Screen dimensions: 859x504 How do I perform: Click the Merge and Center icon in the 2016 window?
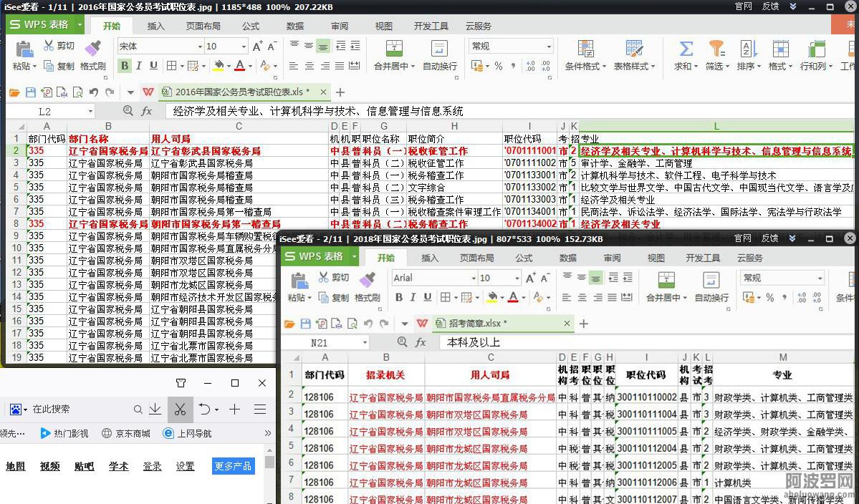394,49
